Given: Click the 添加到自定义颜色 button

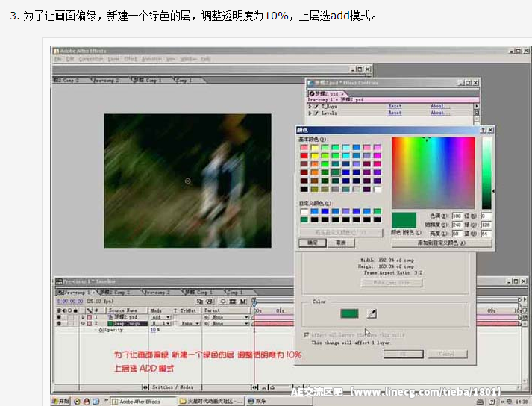Looking at the screenshot, I should click(x=442, y=243).
